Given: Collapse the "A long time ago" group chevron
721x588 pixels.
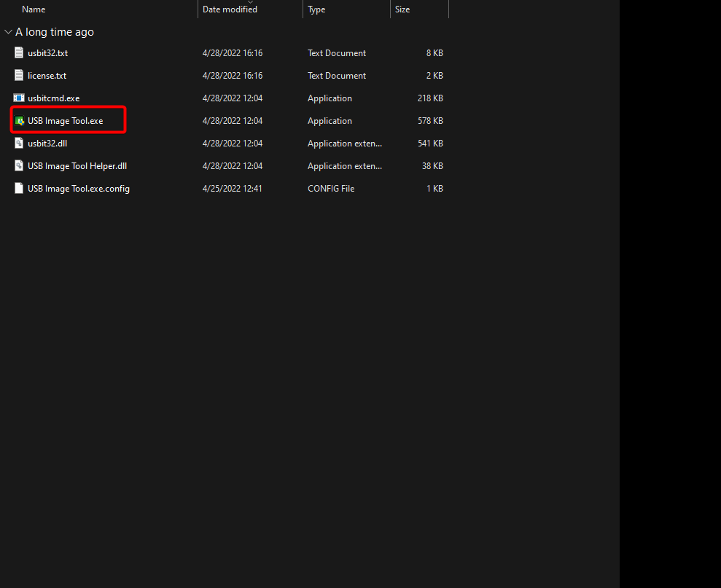Looking at the screenshot, I should click(8, 32).
